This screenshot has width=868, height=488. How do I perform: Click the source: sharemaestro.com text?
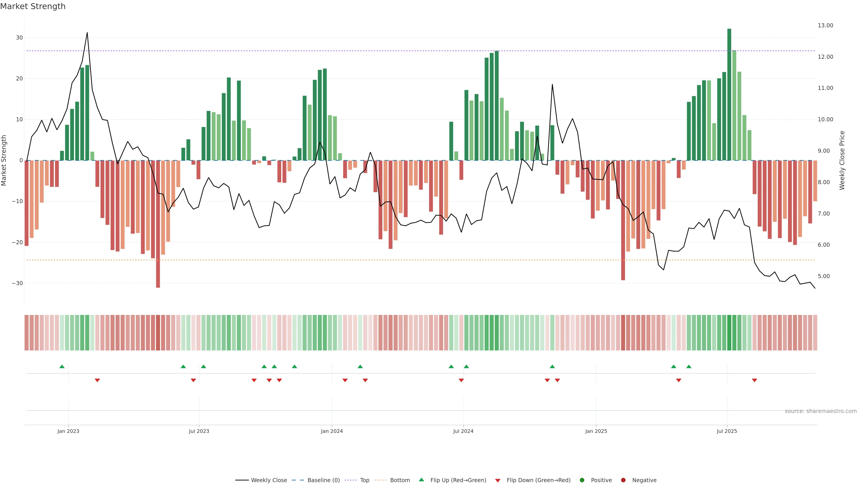(x=821, y=411)
